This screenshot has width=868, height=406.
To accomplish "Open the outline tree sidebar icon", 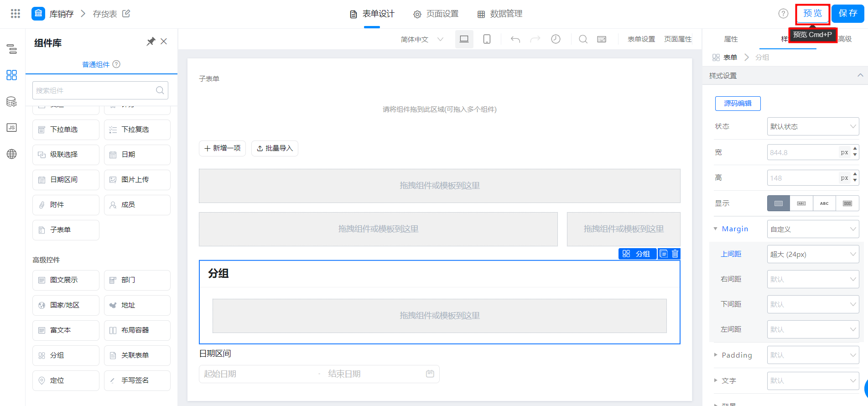I will tap(12, 49).
